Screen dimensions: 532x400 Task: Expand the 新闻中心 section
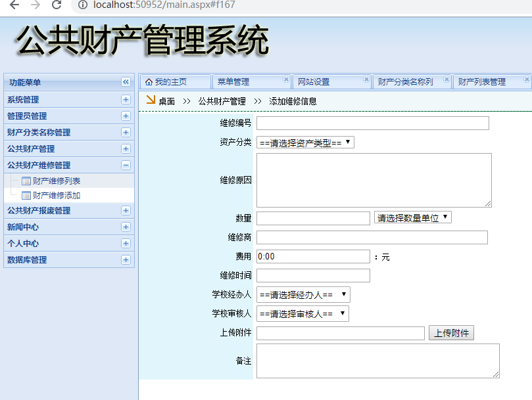coord(126,227)
